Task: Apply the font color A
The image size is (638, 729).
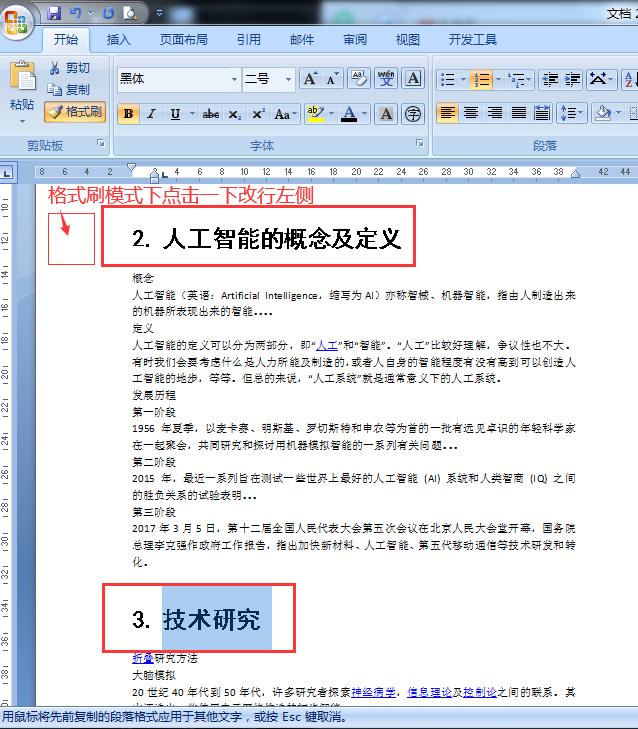Action: pos(349,114)
